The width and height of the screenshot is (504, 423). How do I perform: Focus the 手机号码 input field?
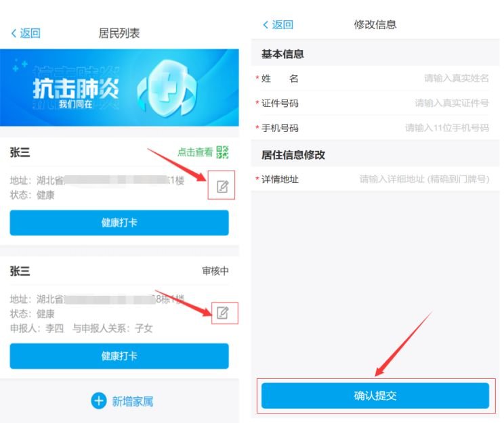[x=375, y=128]
